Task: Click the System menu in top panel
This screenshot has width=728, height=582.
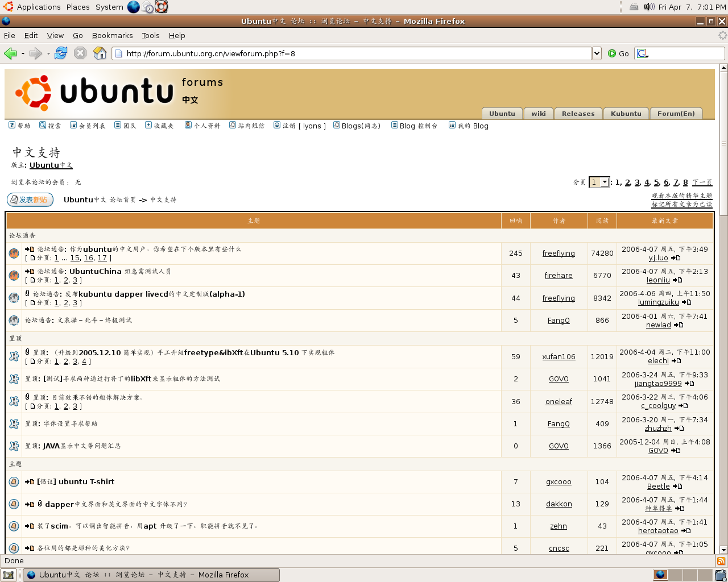Action: coord(109,7)
